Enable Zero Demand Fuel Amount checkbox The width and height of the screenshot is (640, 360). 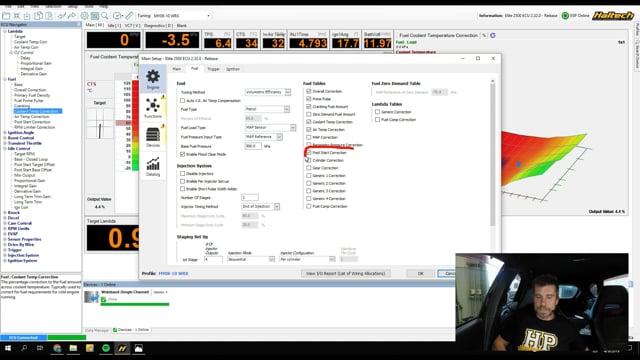click(309, 114)
